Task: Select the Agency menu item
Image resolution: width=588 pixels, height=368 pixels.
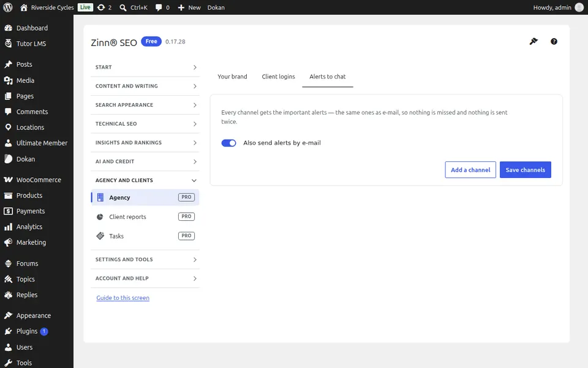Action: (x=145, y=197)
